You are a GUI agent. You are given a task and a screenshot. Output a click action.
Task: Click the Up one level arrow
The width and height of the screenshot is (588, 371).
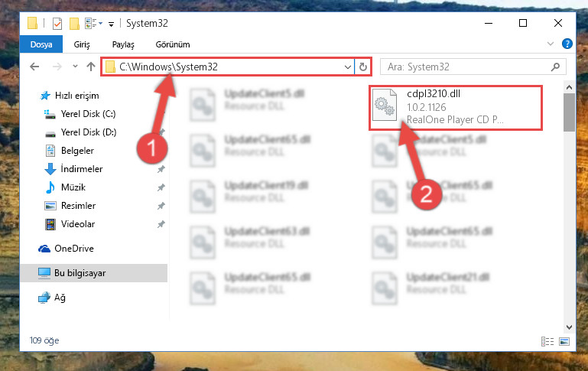click(x=91, y=67)
